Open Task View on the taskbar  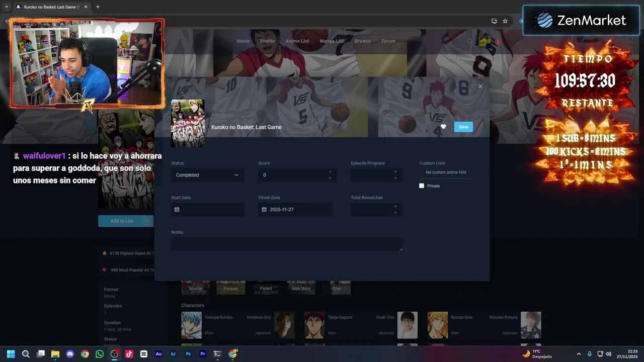41,354
